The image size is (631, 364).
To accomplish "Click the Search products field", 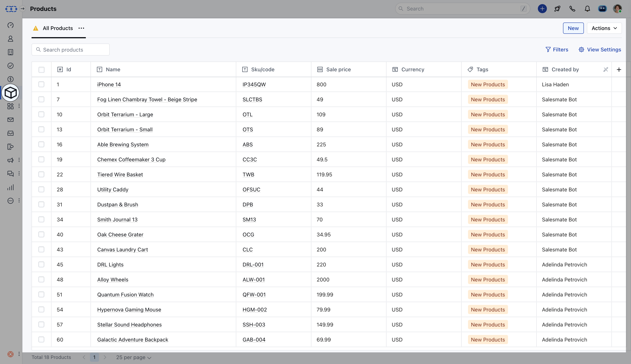I will coord(71,50).
